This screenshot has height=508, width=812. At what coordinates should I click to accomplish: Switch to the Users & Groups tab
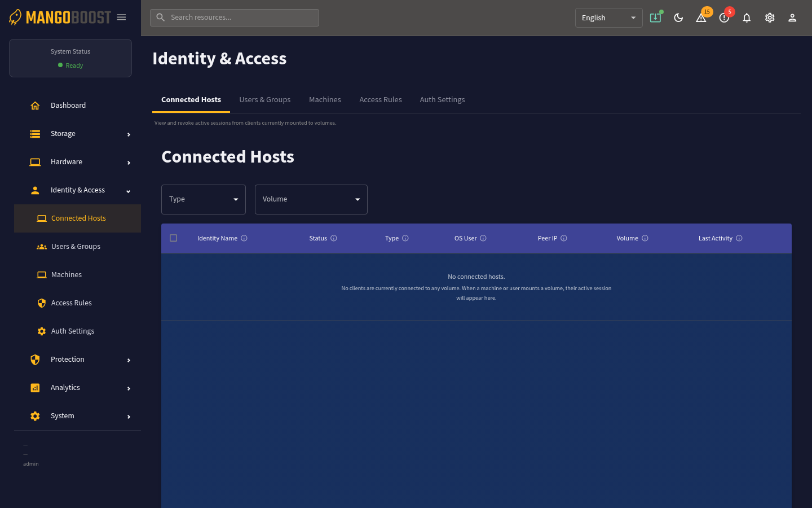[265, 100]
